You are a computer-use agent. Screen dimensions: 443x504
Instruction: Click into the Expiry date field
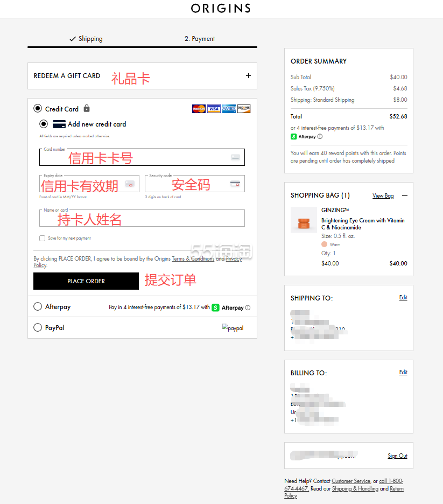click(89, 184)
